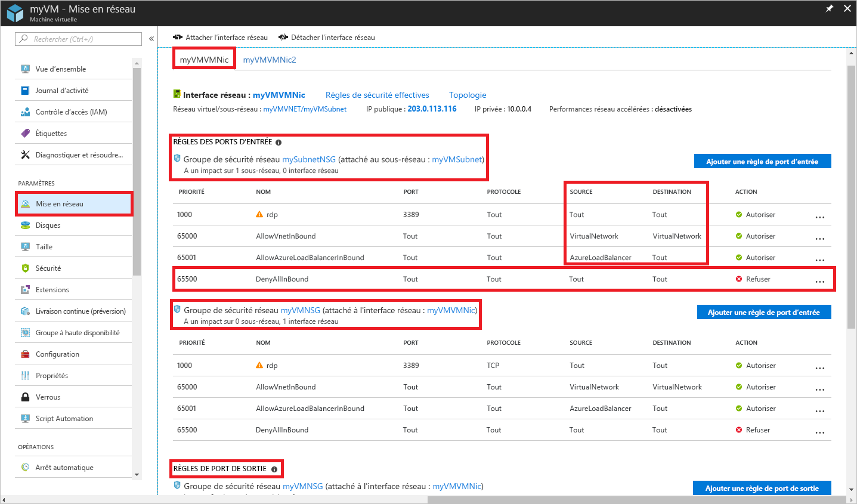Click the info icon beside RÈGLES DES PORTS D'ENTRÉE
The image size is (857, 504).
(x=279, y=141)
